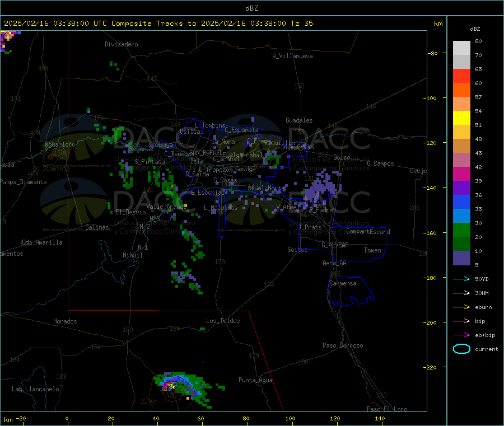504x426 pixels.
Task: Click the '2200m' elevation label at bottom
Action: (x=149, y=401)
